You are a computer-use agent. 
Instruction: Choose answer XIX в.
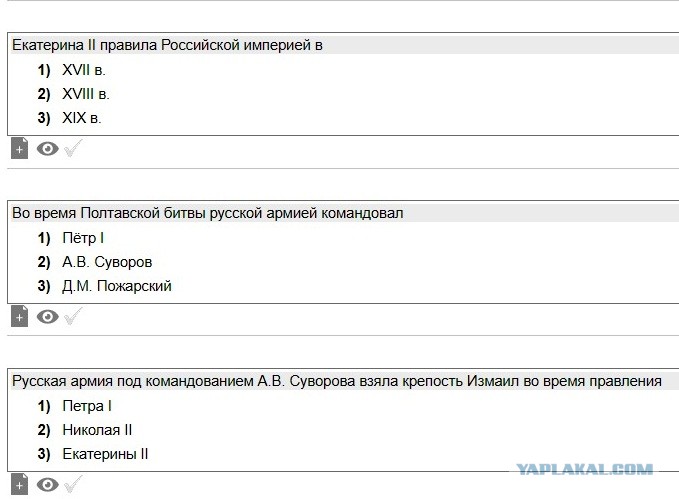pyautogui.click(x=81, y=118)
